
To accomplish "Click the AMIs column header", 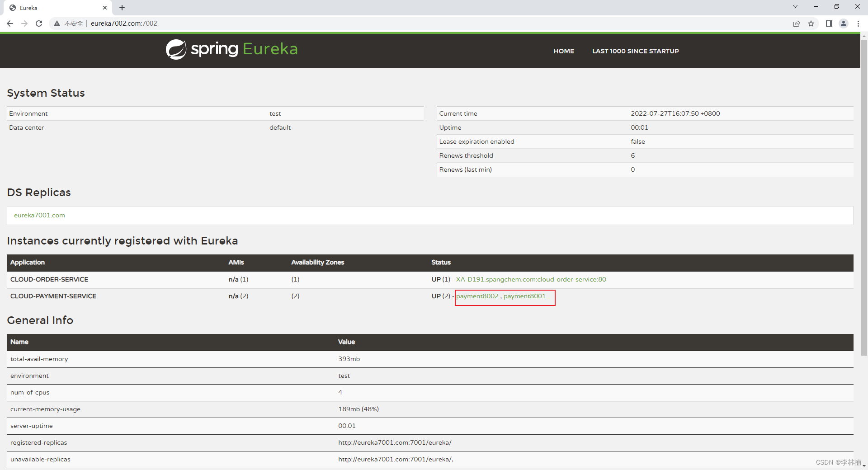I will (x=236, y=262).
